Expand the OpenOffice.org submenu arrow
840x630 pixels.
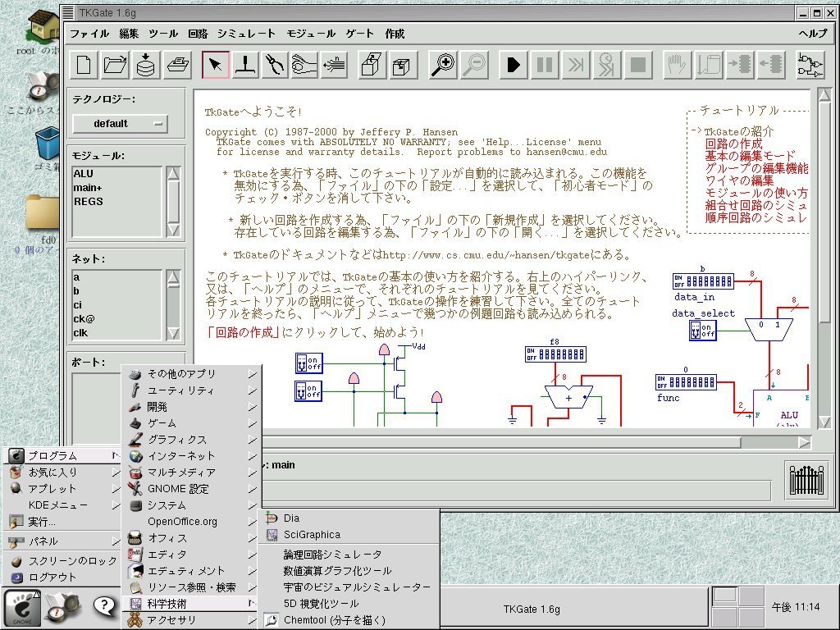pyautogui.click(x=253, y=522)
